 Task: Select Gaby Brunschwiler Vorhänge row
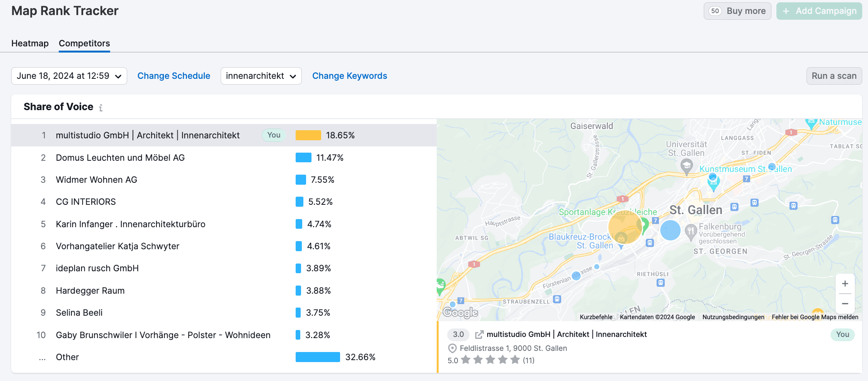224,335
